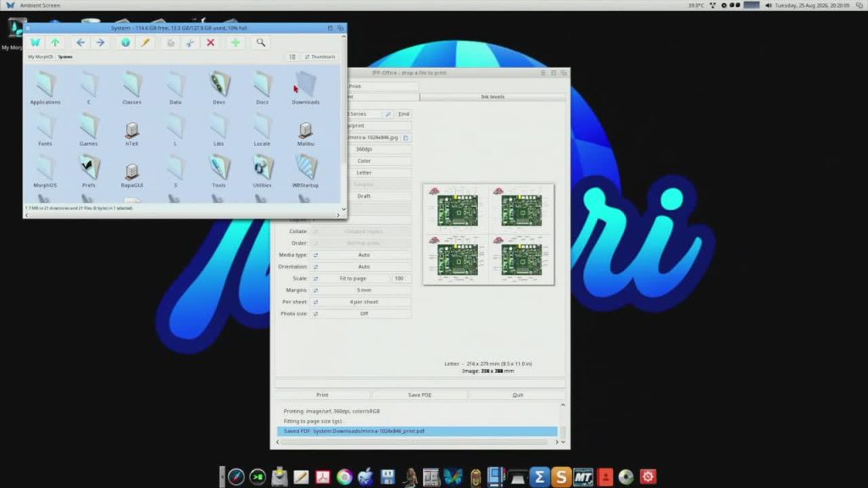This screenshot has width=868, height=488.
Task: Click the butterfly home icon in the file manager toolbar
Action: (x=36, y=42)
